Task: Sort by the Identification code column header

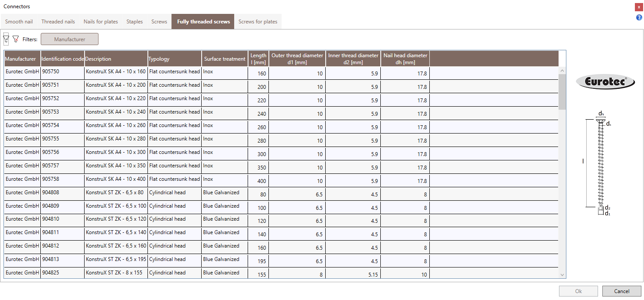Action: [62, 59]
